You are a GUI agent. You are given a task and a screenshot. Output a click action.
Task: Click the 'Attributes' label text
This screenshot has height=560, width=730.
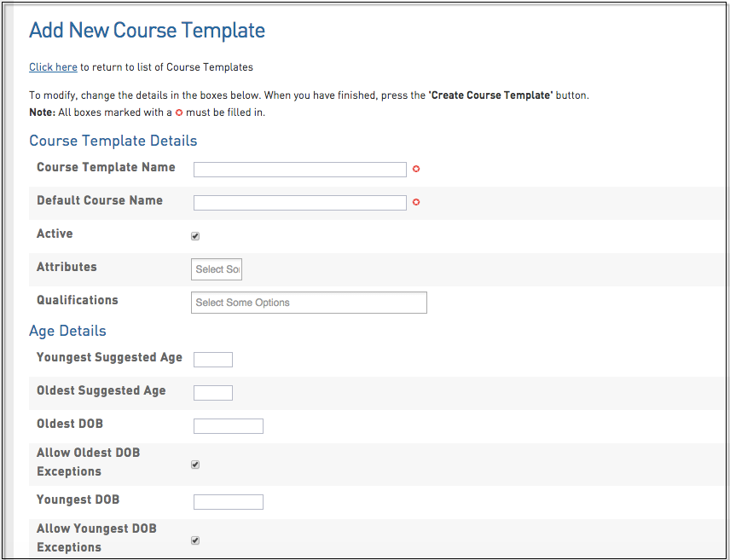tap(67, 267)
